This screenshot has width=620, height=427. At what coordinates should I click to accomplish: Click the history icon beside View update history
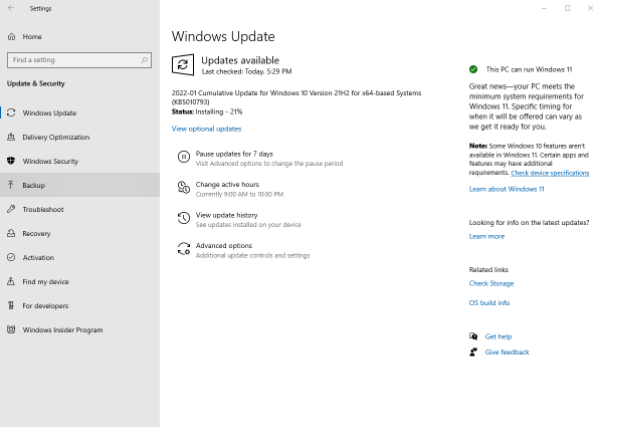pyautogui.click(x=183, y=218)
